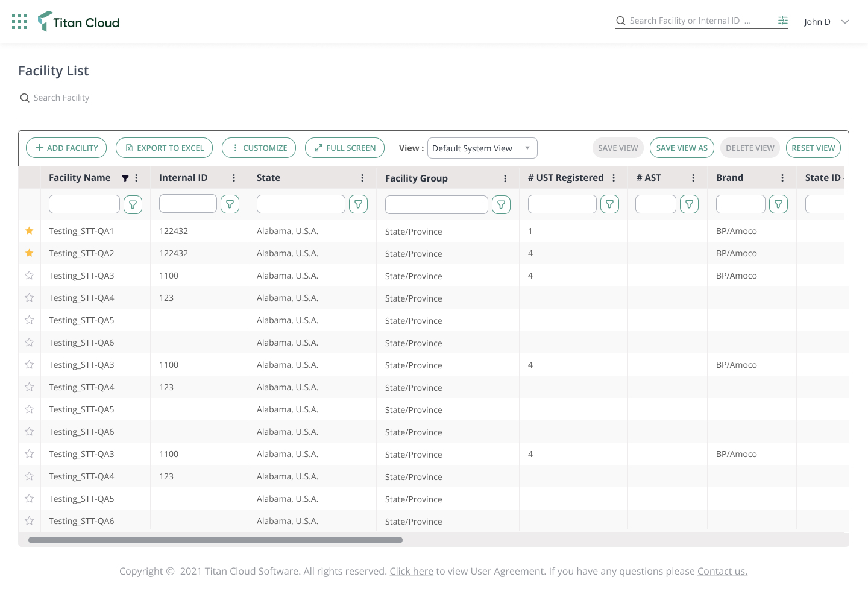The image size is (868, 597).
Task: Open the Default System View dropdown
Action: [x=482, y=148]
